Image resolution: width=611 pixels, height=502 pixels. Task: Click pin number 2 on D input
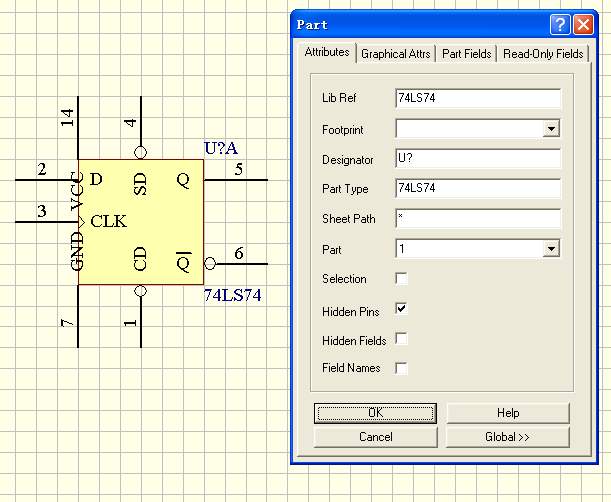[x=42, y=169]
